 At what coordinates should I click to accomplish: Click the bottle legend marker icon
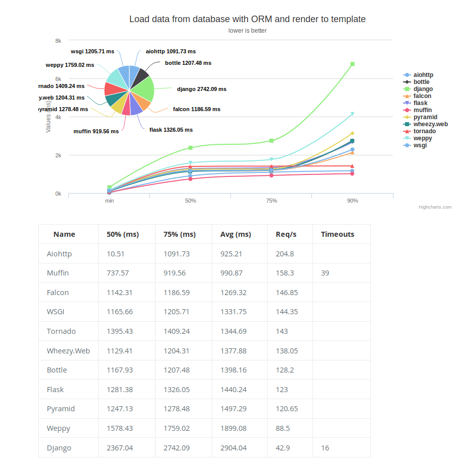coord(407,82)
